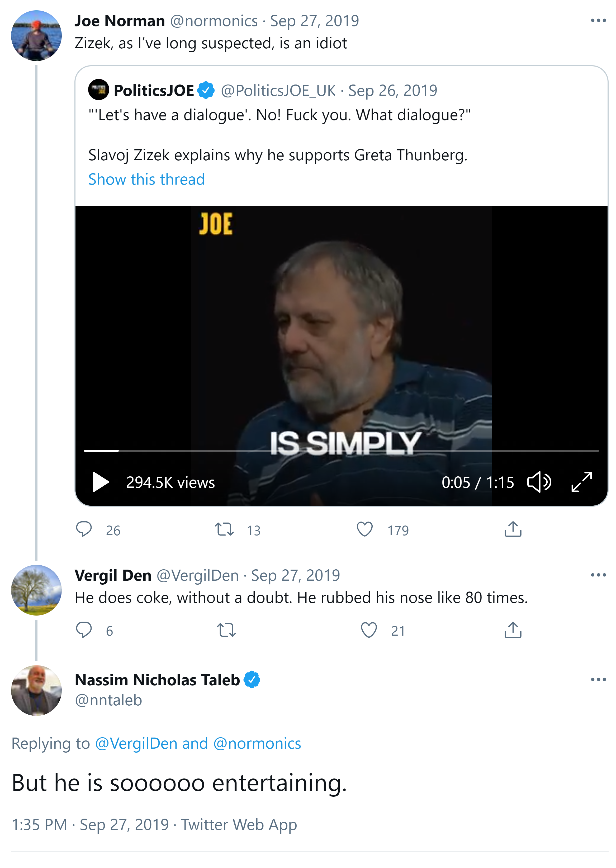Like Vergil Den's tweet
Image resolution: width=616 pixels, height=868 pixels.
point(369,630)
